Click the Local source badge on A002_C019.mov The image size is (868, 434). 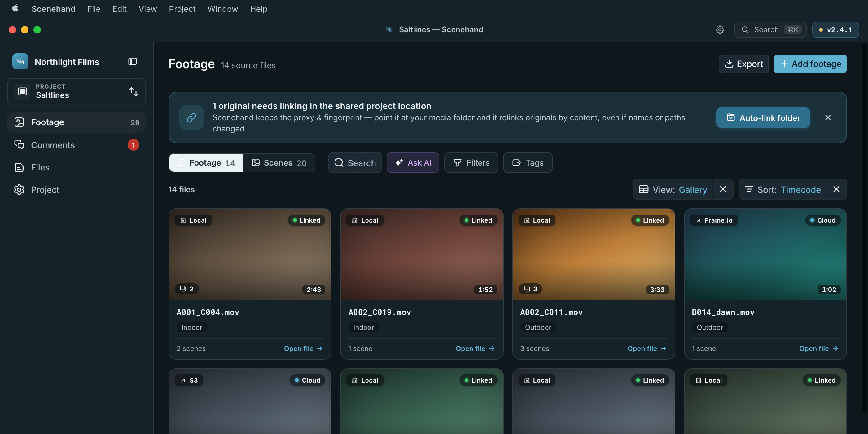point(365,220)
